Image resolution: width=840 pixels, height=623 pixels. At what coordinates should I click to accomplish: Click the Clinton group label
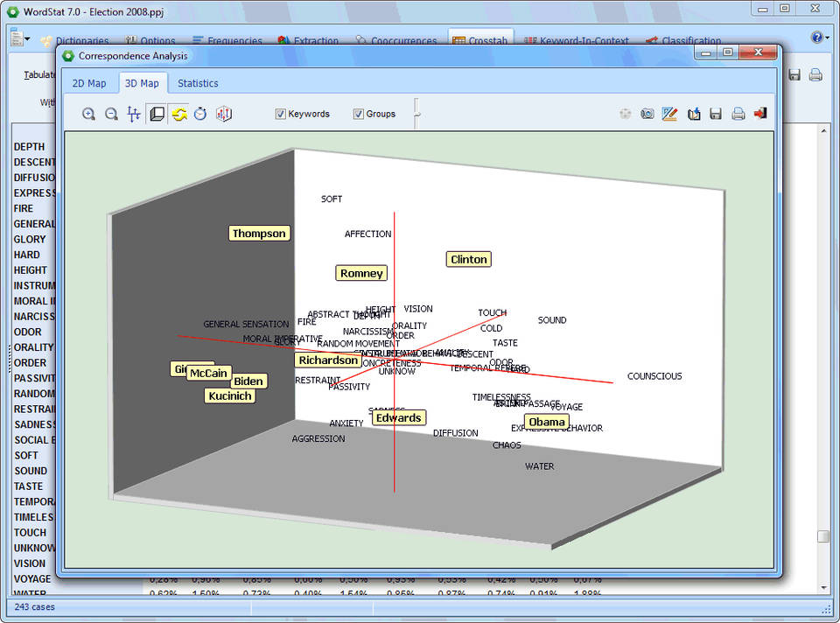pos(468,259)
